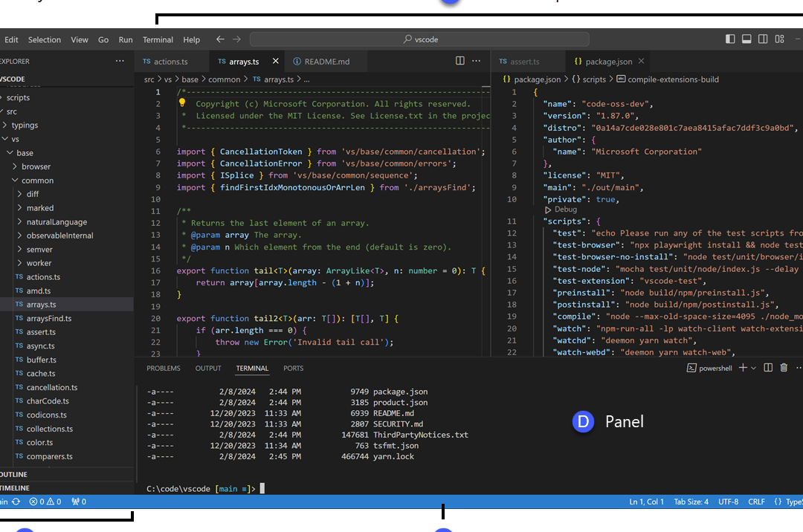Switch to the PROBLEMS panel tab

164,368
